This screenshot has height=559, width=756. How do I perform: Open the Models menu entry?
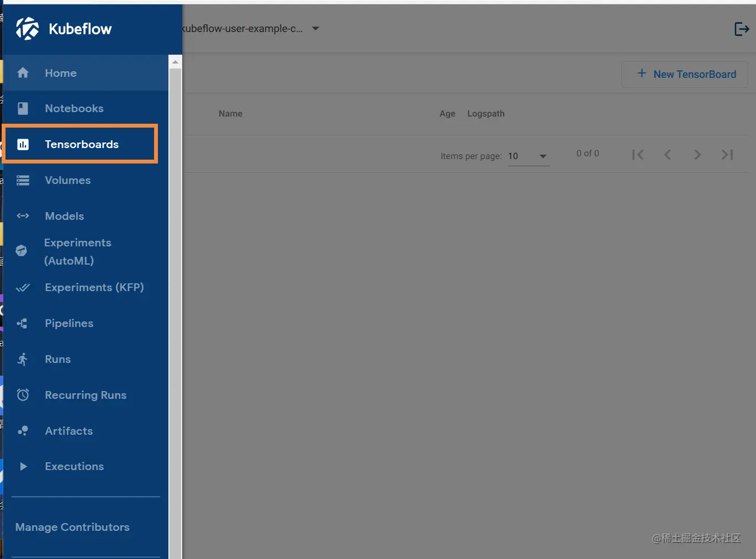86,216
